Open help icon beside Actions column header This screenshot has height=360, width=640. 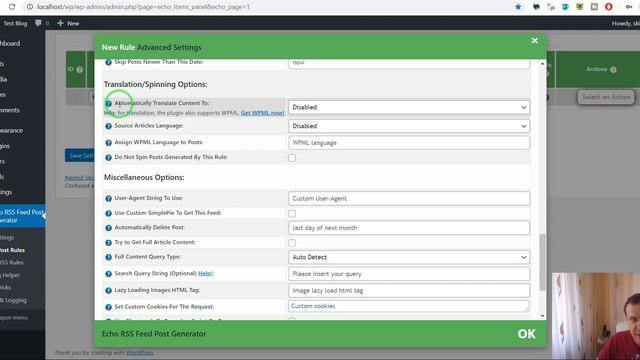pyautogui.click(x=613, y=70)
